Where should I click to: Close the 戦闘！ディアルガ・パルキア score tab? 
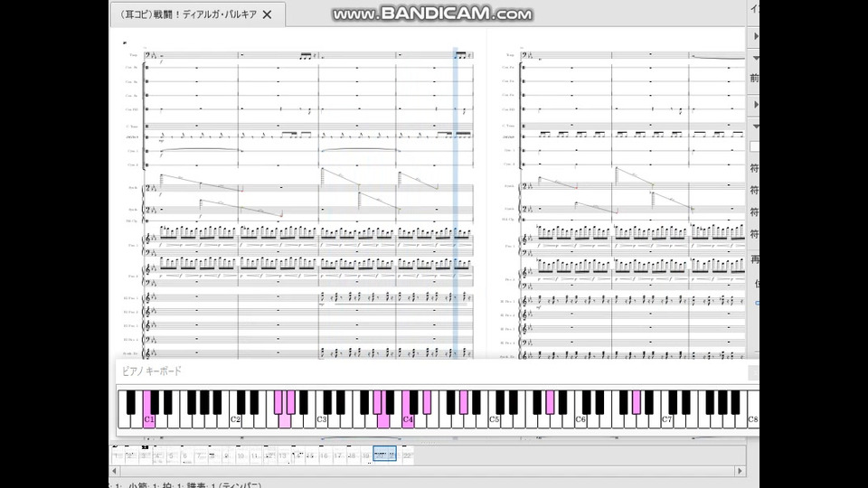268,15
